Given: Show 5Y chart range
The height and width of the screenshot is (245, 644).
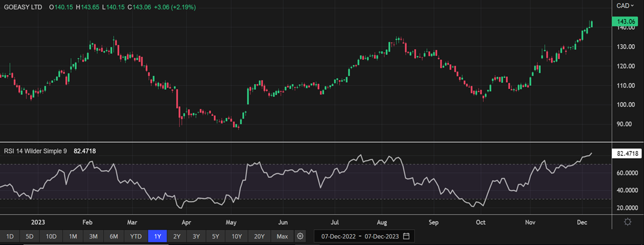Looking at the screenshot, I should tap(216, 236).
